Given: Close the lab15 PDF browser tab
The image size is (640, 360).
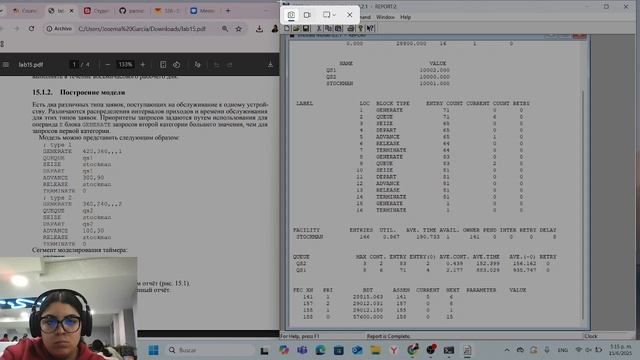Looking at the screenshot, I should click(x=71, y=11).
